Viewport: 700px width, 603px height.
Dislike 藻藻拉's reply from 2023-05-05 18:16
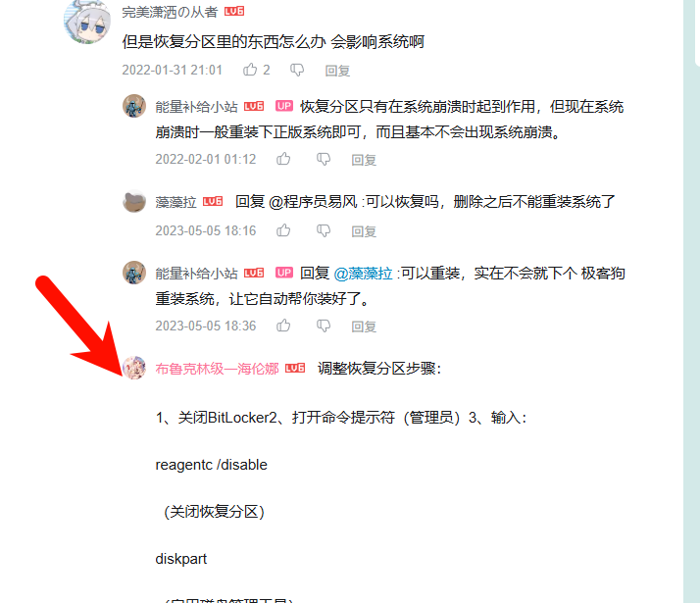coord(324,230)
